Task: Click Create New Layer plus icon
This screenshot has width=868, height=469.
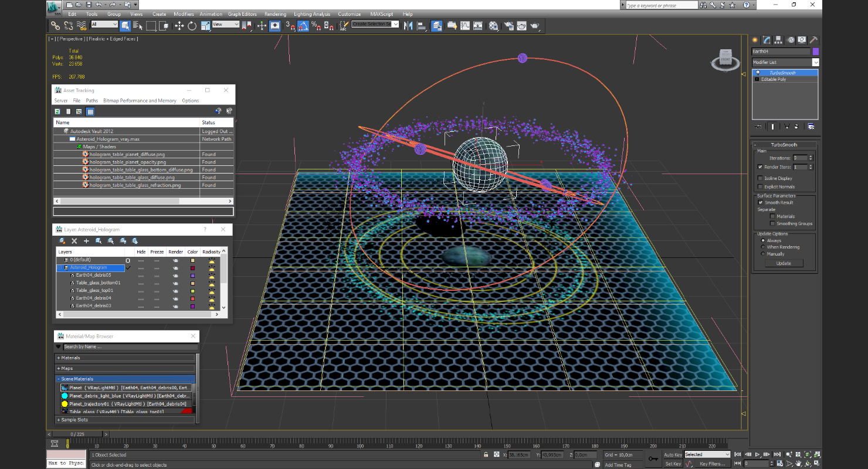Action: point(86,241)
